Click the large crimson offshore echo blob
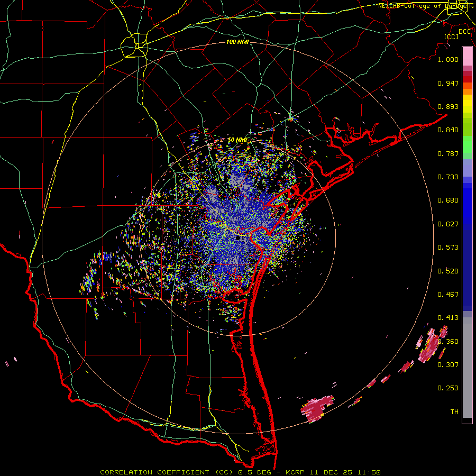The height and width of the screenshot is (476, 476). (x=316, y=409)
